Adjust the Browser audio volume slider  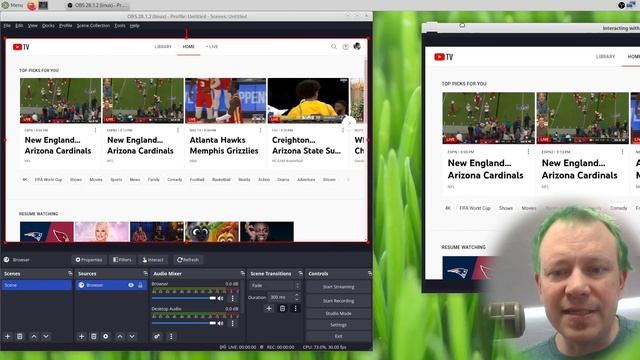click(184, 298)
